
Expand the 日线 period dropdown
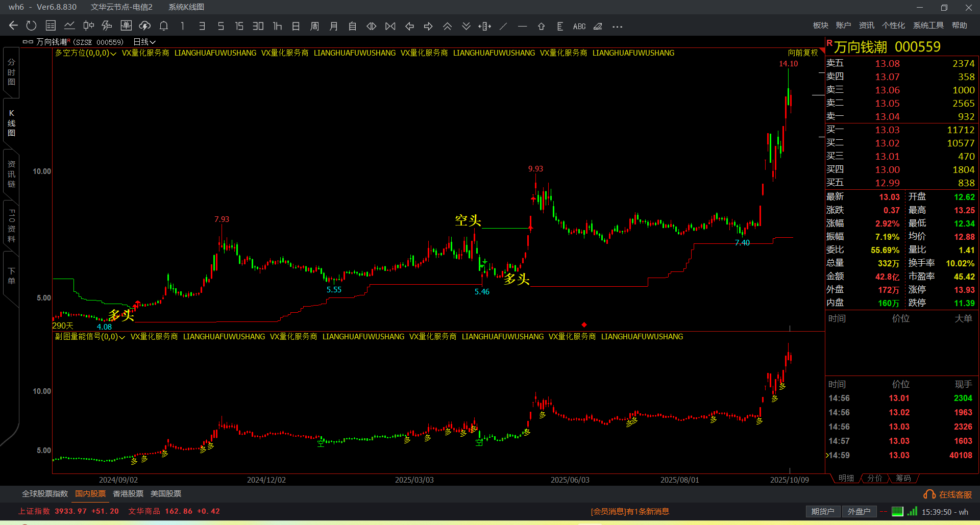pos(144,42)
